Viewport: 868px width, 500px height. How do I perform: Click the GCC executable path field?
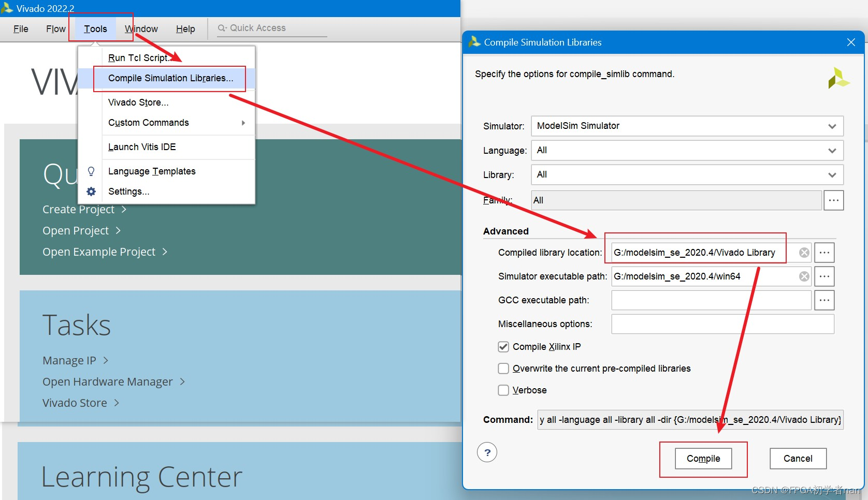pos(712,300)
